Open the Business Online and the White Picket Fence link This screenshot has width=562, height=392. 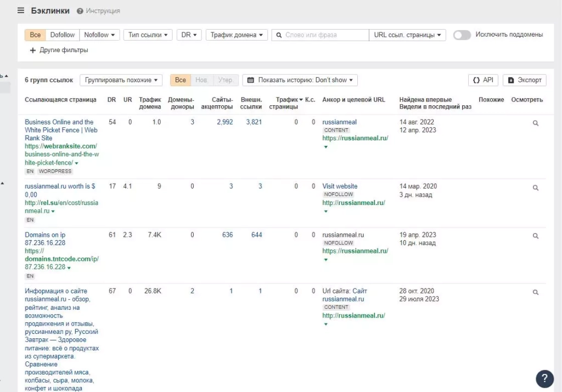(x=61, y=130)
